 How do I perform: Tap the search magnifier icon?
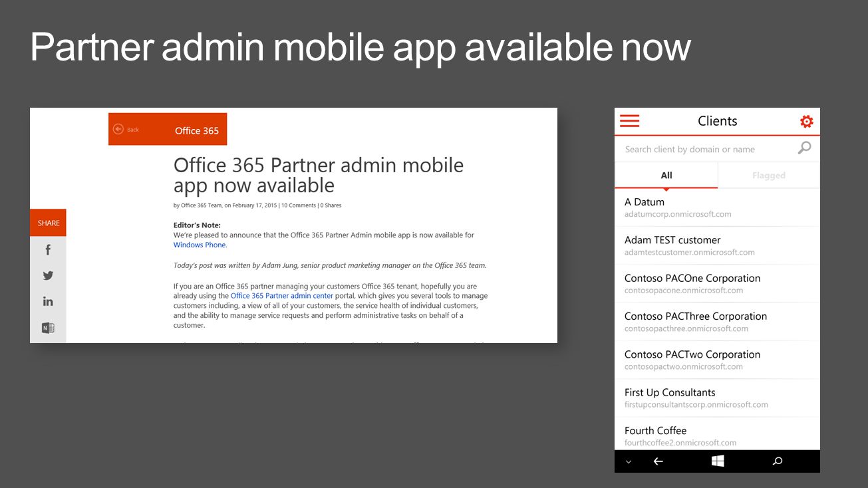coord(804,148)
